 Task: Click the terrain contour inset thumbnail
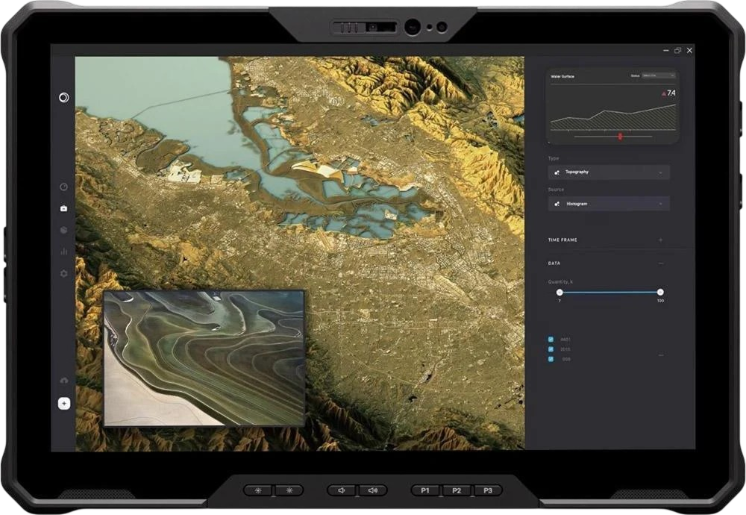pyautogui.click(x=204, y=358)
